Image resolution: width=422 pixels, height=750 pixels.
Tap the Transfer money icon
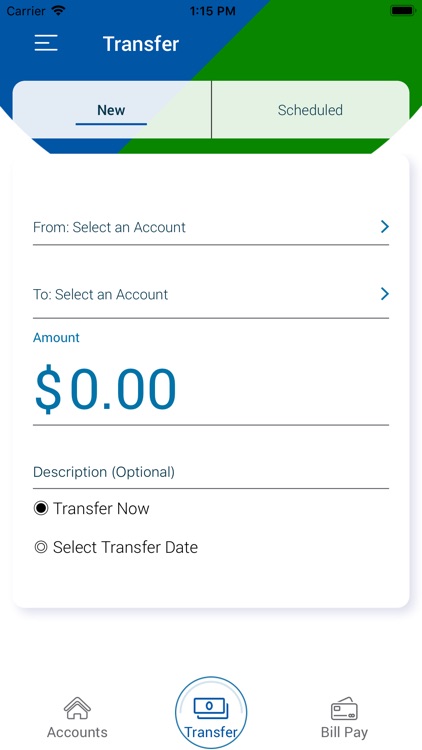coord(211,709)
